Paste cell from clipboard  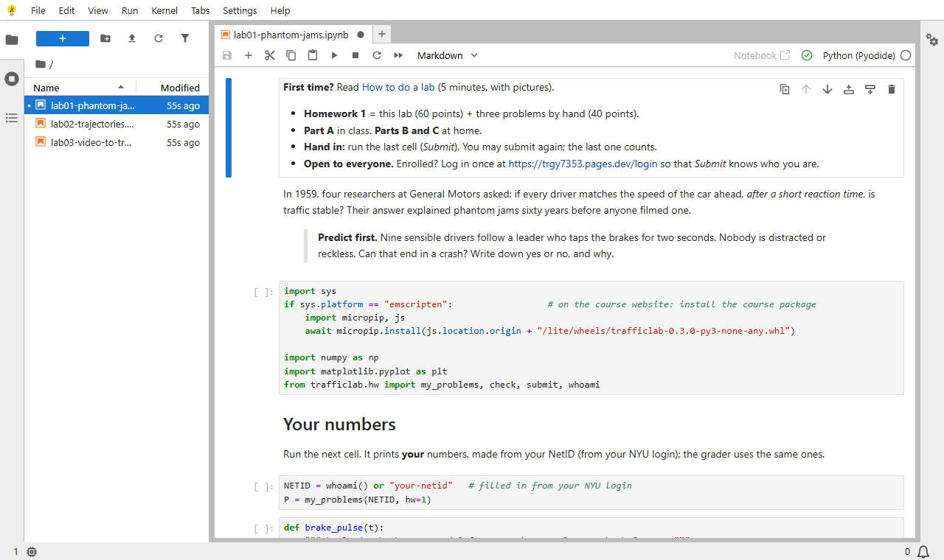313,55
